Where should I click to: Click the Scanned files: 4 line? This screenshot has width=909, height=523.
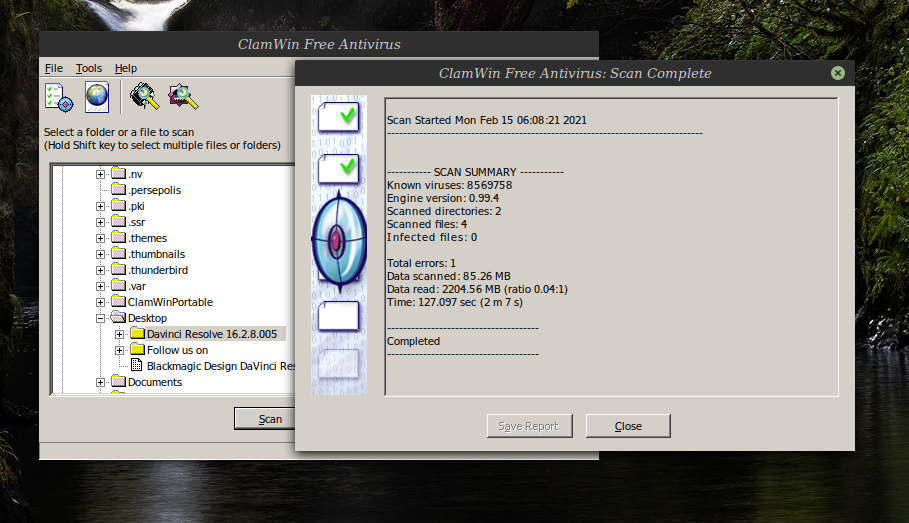click(427, 224)
